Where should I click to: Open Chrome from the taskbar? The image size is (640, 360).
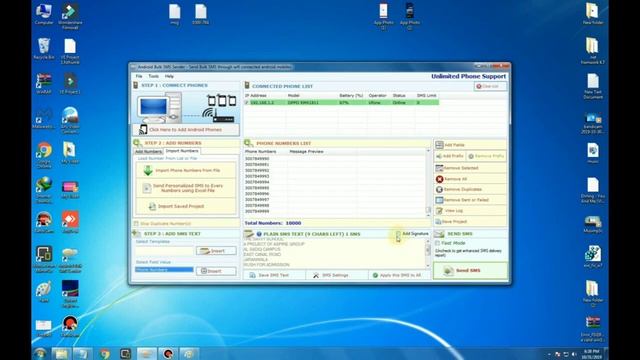[x=105, y=353]
